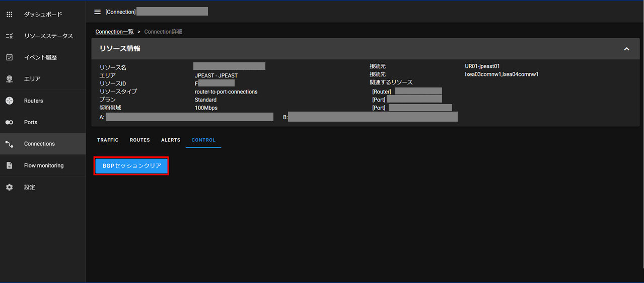
Task: Switch to the ROUTES tab
Action: click(139, 140)
